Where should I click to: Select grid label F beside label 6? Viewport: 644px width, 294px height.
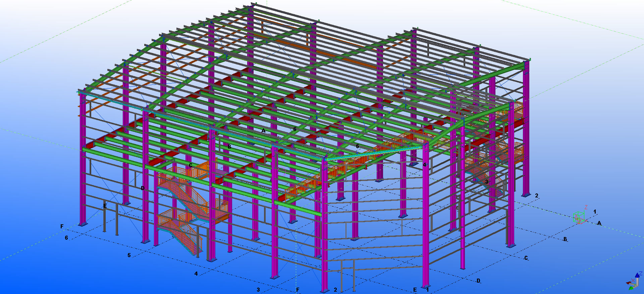[62, 227]
